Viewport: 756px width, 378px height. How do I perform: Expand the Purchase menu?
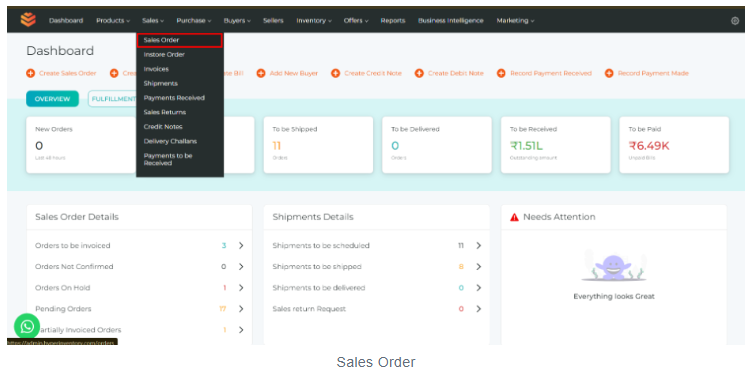point(194,21)
